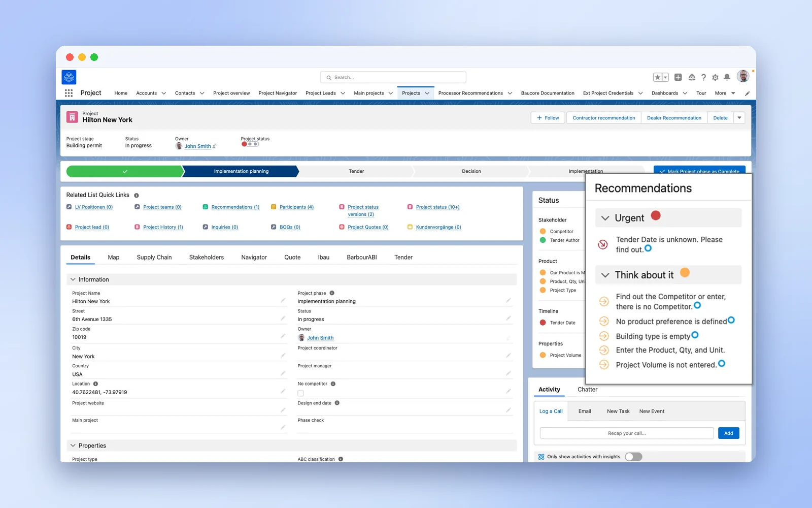Click the global Search field
Image resolution: width=812 pixels, height=508 pixels.
point(393,77)
